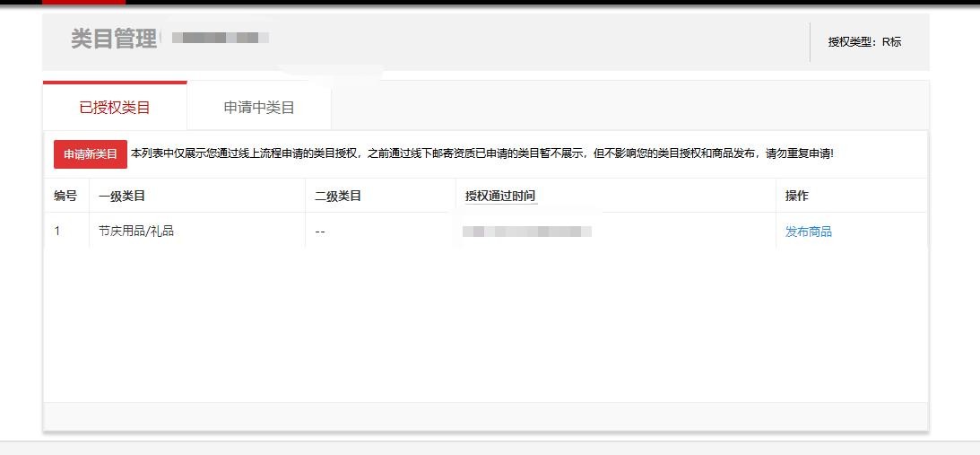980x455 pixels.
Task: Click the 编号 column header
Action: (65, 196)
